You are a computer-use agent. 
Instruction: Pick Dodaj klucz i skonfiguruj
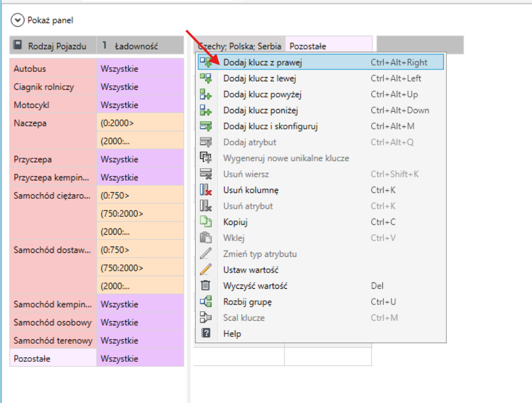pyautogui.click(x=321, y=126)
